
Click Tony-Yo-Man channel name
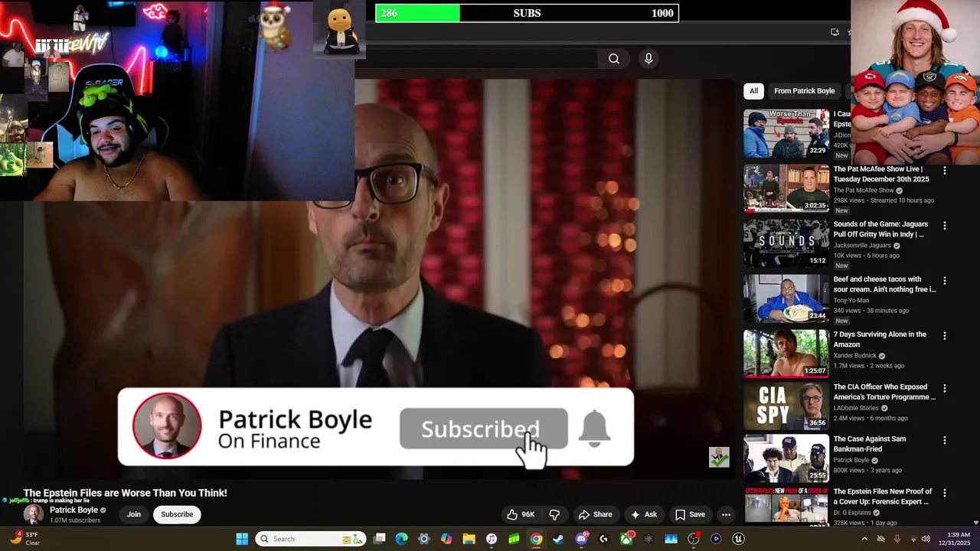point(851,301)
